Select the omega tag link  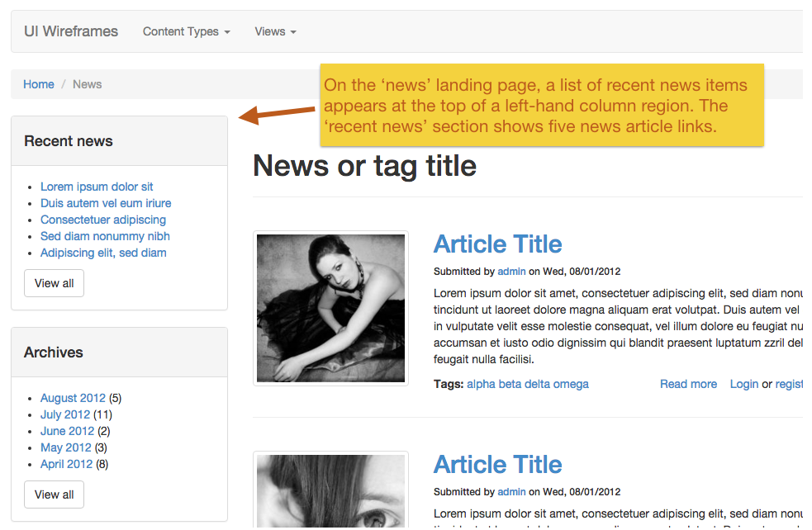coord(571,384)
